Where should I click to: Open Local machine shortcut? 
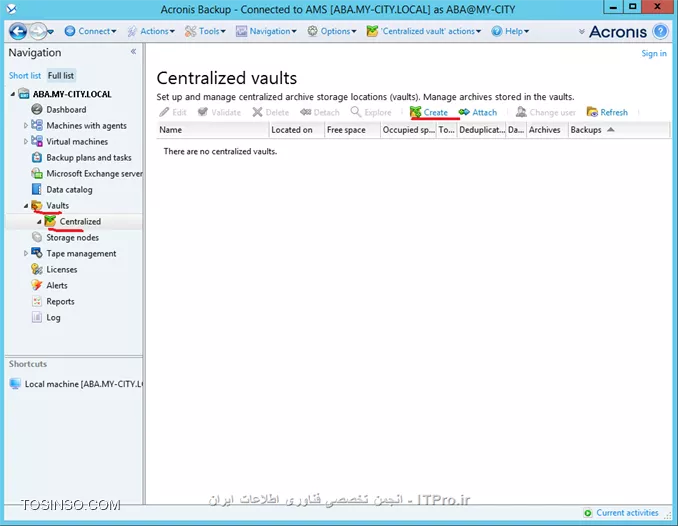pos(76,384)
